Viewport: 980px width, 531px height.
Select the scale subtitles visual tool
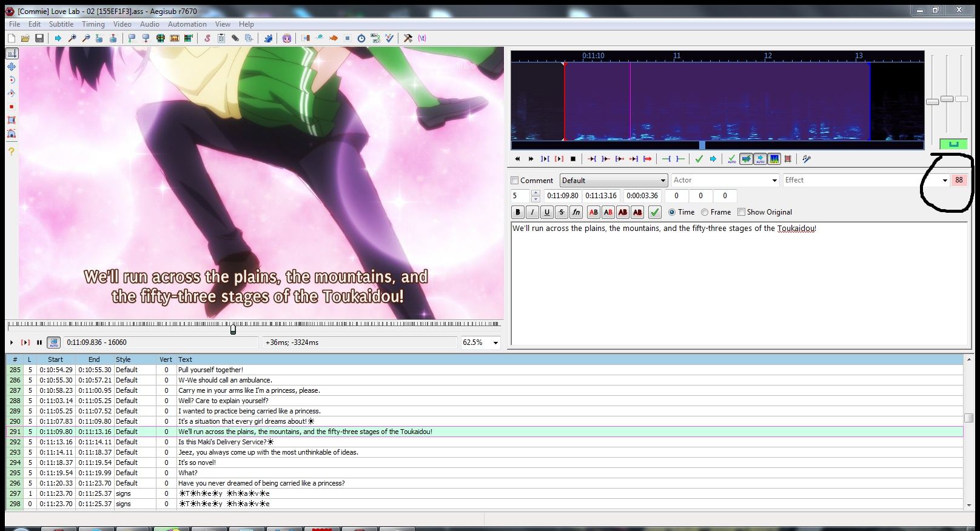pos(12,107)
